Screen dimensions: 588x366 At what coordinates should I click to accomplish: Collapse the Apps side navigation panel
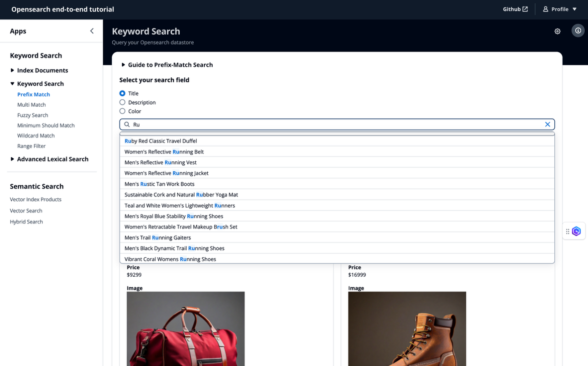click(92, 31)
